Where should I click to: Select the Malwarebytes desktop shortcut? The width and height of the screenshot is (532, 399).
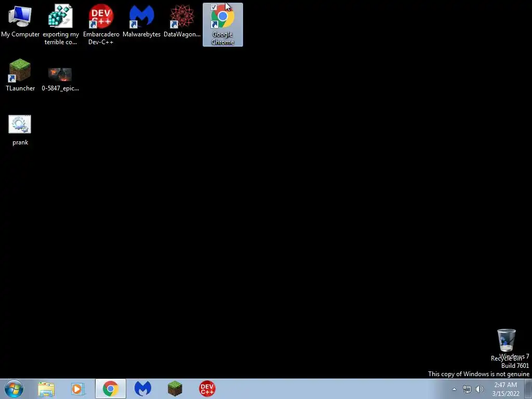coord(141,21)
